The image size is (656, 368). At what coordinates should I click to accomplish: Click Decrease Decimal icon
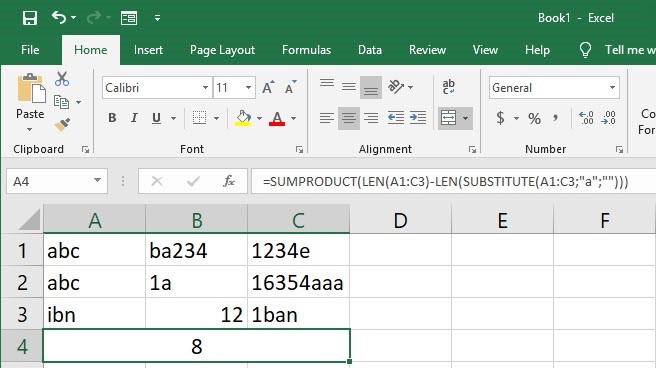(608, 118)
